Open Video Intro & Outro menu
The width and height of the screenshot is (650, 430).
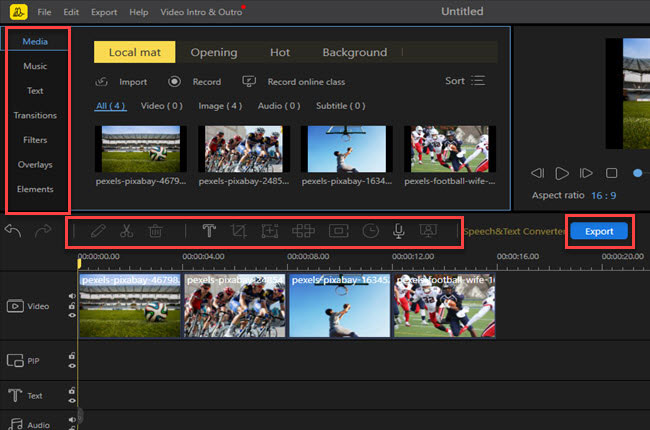pos(201,12)
